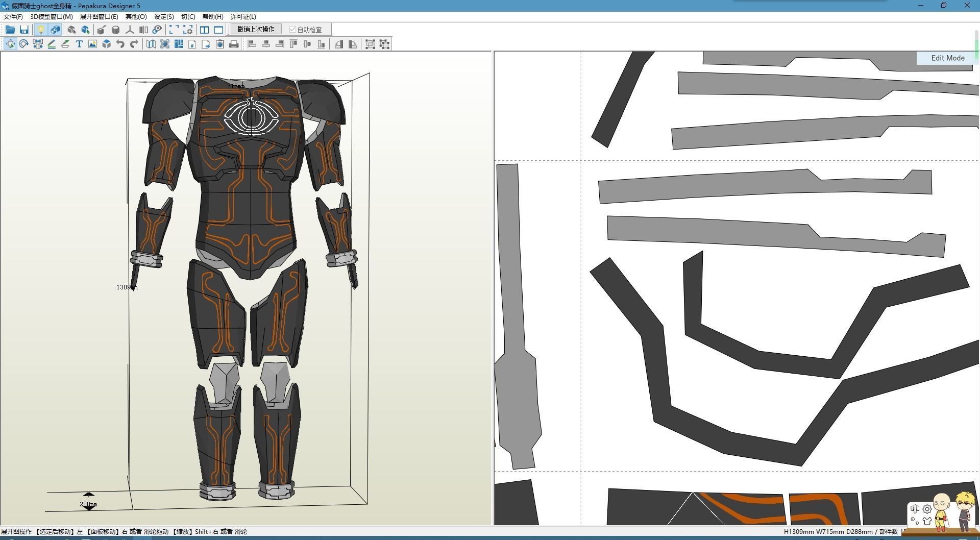
Task: Click the open file folder icon
Action: 10,30
